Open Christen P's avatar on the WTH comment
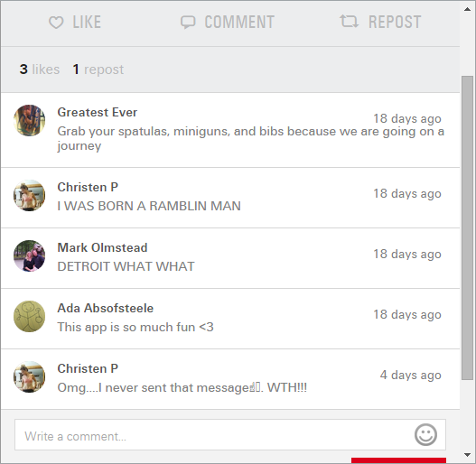This screenshot has width=476, height=464. pos(30,376)
